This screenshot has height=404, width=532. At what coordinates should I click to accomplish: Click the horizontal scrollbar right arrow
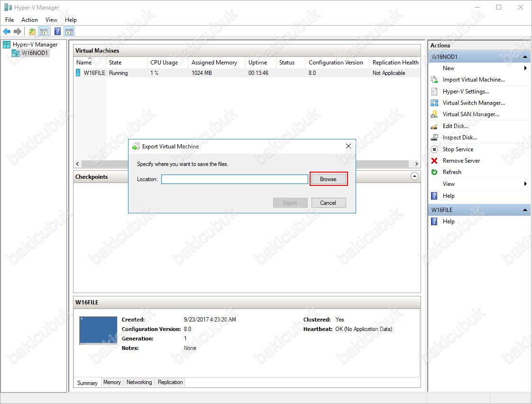417,164
